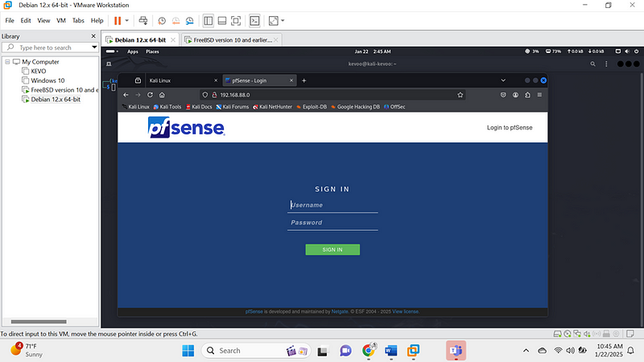Select Debian 12.x 64-bit in library

point(52,99)
